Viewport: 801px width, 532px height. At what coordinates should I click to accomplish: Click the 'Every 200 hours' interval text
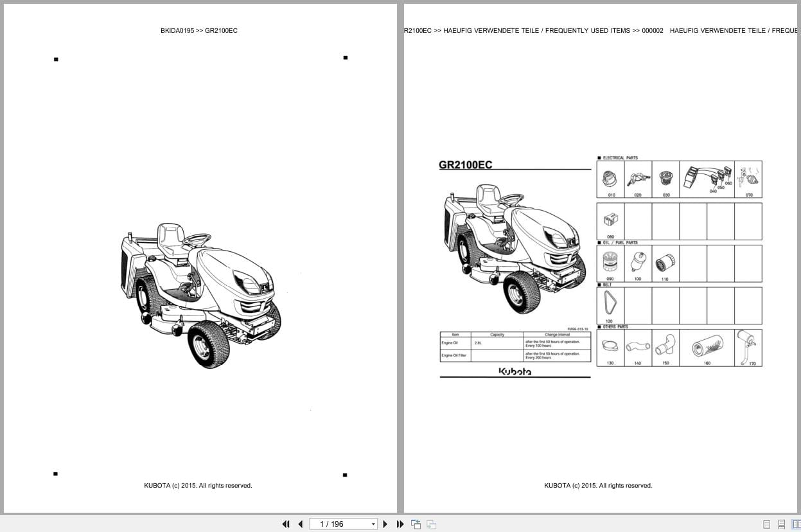[x=538, y=358]
